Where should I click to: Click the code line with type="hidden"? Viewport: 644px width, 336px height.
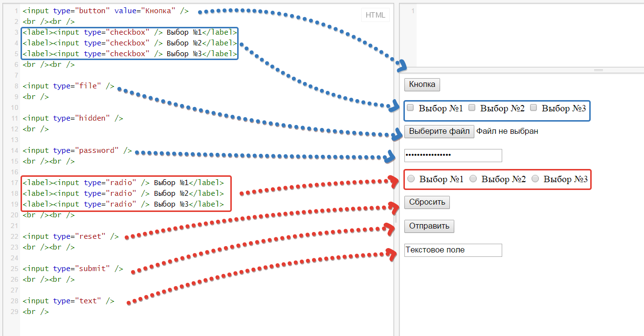(x=73, y=118)
